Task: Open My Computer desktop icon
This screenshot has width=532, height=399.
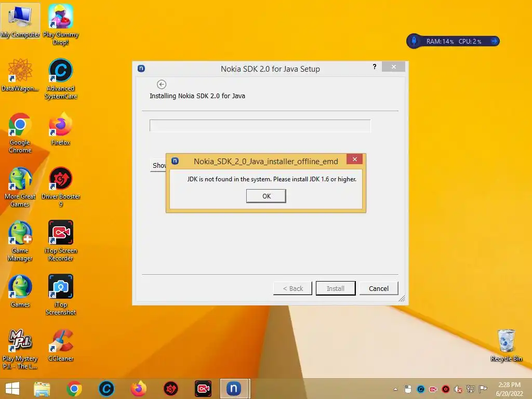Action: coord(20,21)
